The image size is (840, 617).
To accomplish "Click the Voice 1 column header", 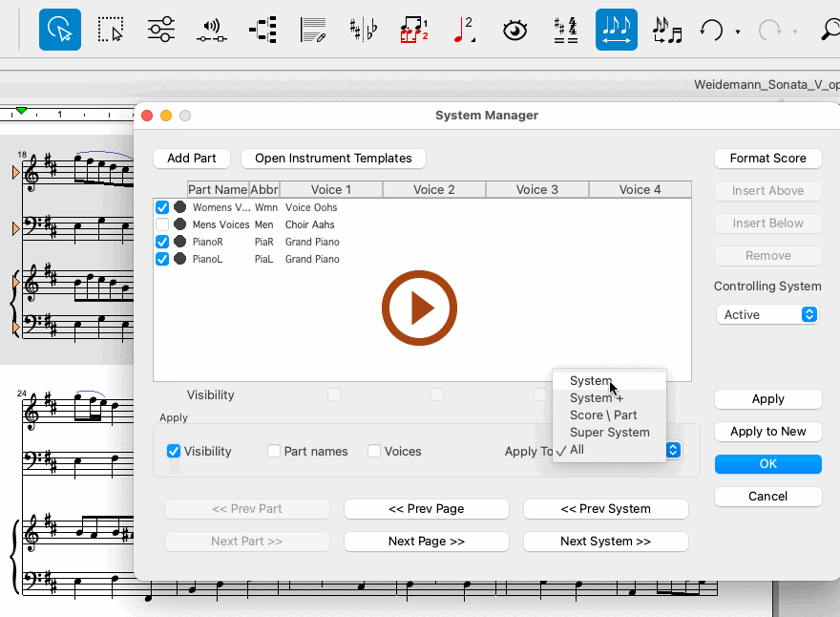I will pyautogui.click(x=331, y=189).
